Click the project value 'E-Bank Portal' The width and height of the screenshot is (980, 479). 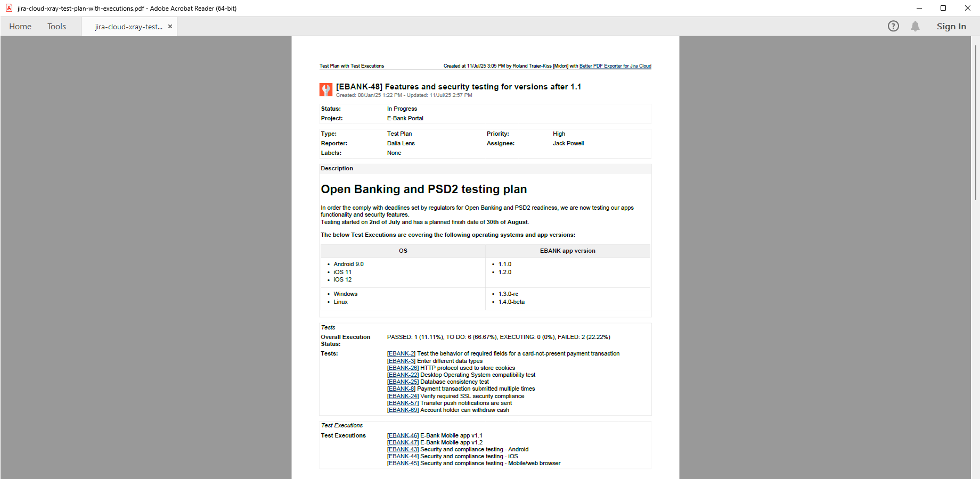405,118
